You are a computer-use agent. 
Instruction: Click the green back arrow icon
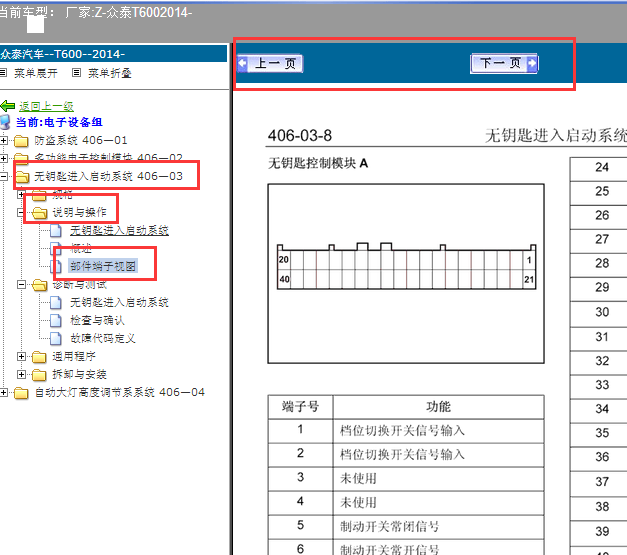(8, 106)
